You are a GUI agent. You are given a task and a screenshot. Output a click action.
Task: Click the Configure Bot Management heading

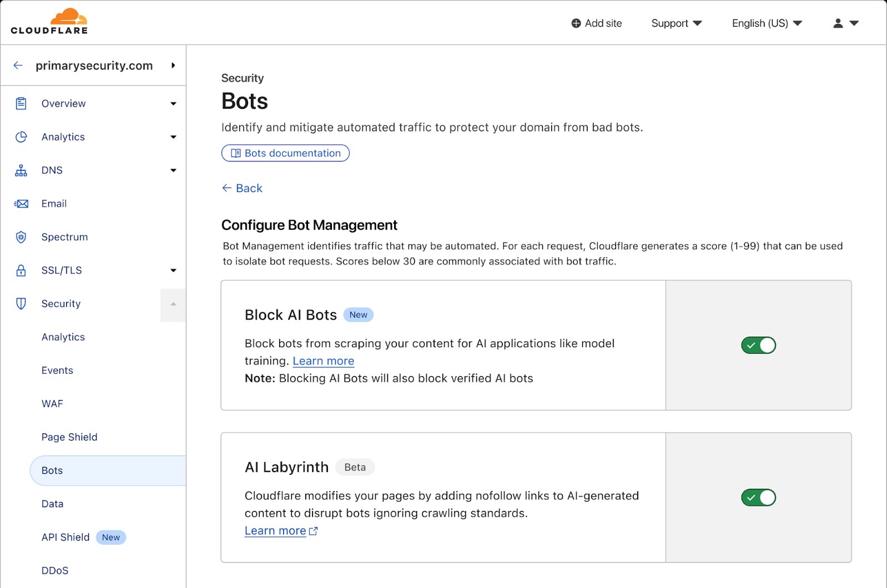tap(309, 225)
